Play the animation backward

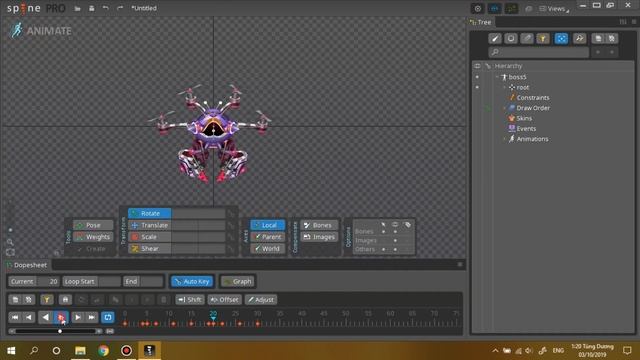[45, 317]
